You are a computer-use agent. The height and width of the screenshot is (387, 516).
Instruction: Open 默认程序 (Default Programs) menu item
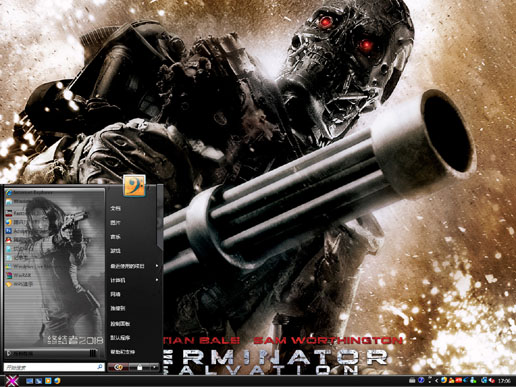point(120,338)
